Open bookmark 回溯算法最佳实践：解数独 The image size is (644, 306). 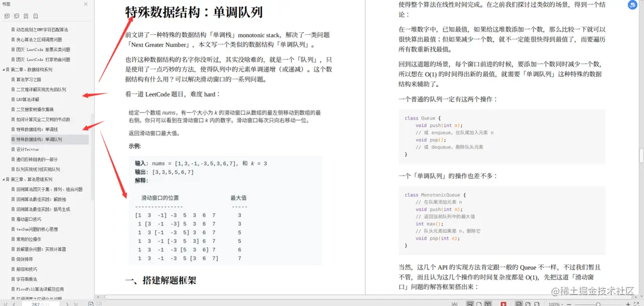(41, 199)
